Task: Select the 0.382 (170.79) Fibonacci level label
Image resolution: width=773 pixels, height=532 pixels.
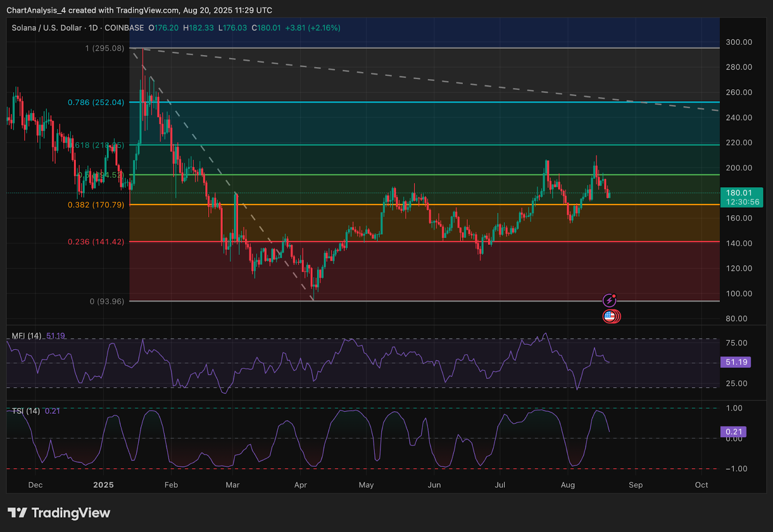Action: [96, 205]
